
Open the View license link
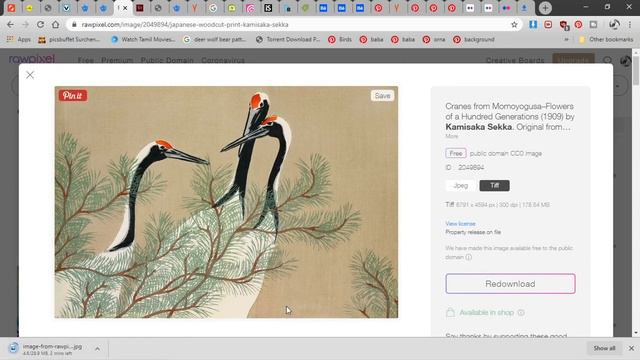coord(460,224)
